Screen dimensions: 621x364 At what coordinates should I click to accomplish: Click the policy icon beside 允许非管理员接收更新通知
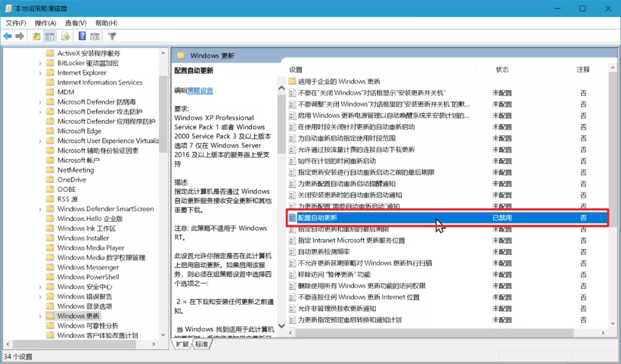292,309
